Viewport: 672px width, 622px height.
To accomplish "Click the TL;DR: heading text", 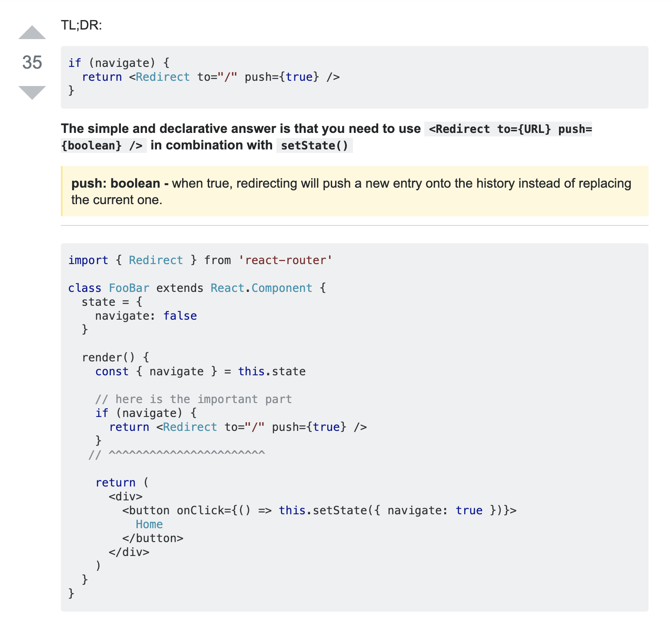I will click(81, 25).
